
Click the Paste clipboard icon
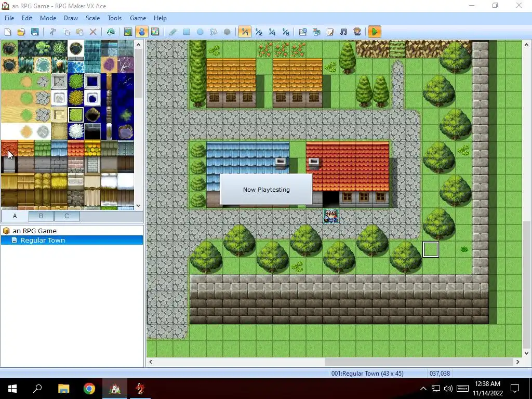pyautogui.click(x=79, y=32)
